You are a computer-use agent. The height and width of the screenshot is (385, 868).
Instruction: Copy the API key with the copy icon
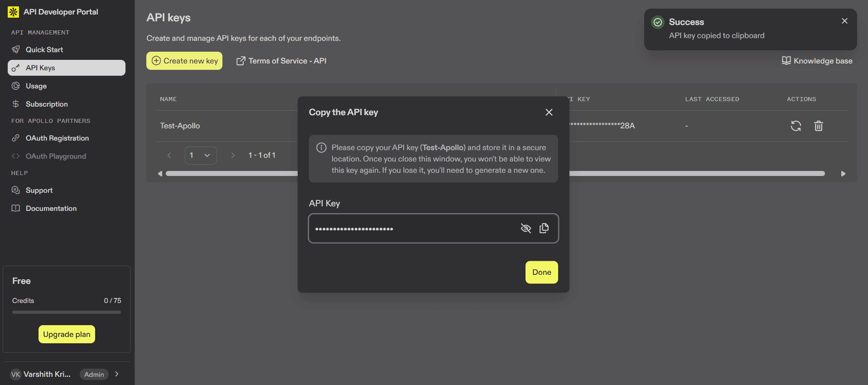click(544, 228)
